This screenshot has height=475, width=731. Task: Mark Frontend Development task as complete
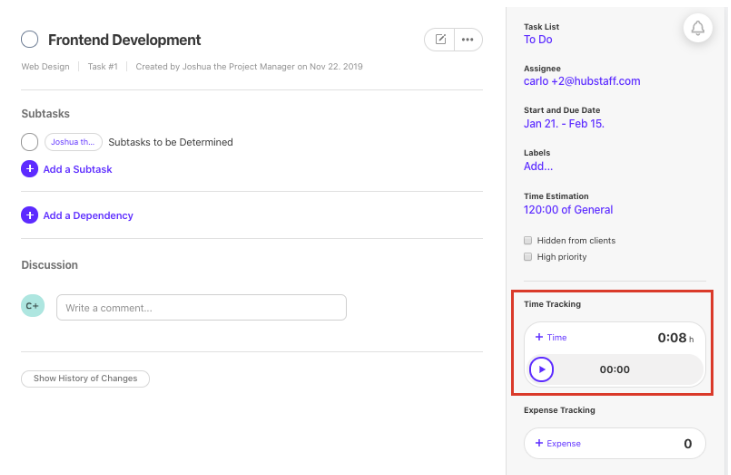click(x=30, y=40)
